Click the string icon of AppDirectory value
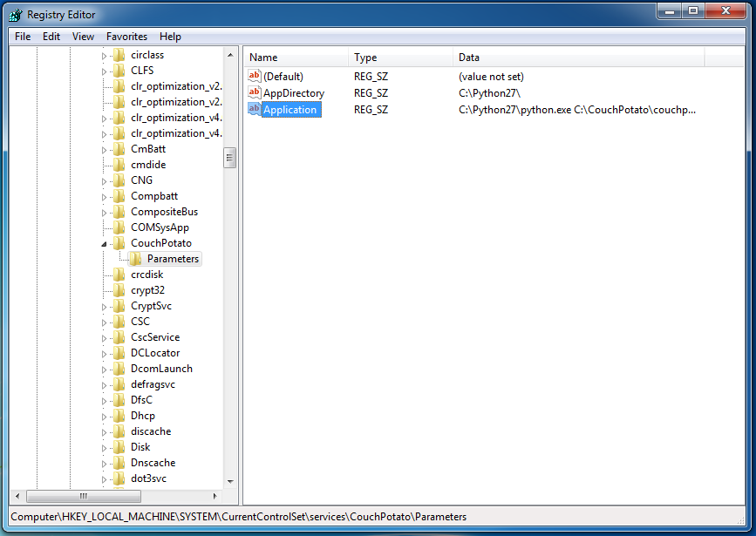The image size is (756, 536). pyautogui.click(x=254, y=92)
